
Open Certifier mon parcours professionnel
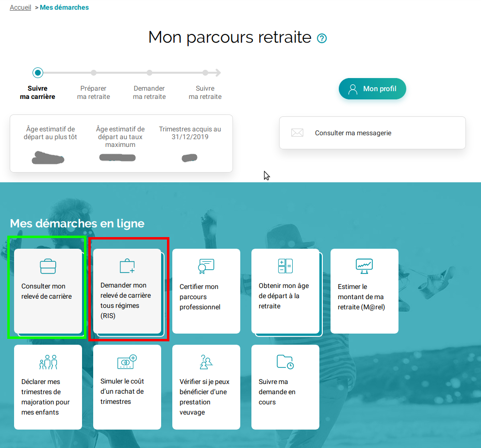click(206, 291)
